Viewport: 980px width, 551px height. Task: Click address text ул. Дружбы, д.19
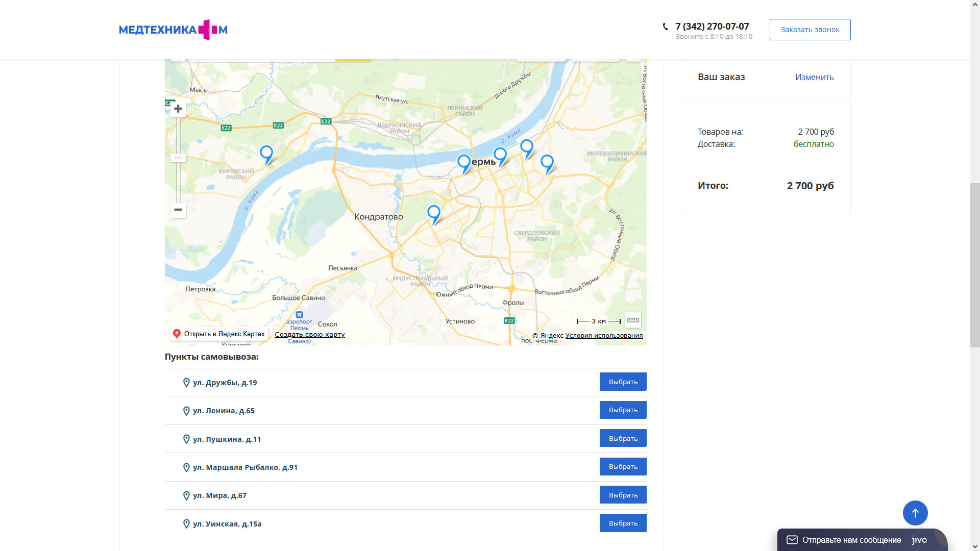pos(225,383)
